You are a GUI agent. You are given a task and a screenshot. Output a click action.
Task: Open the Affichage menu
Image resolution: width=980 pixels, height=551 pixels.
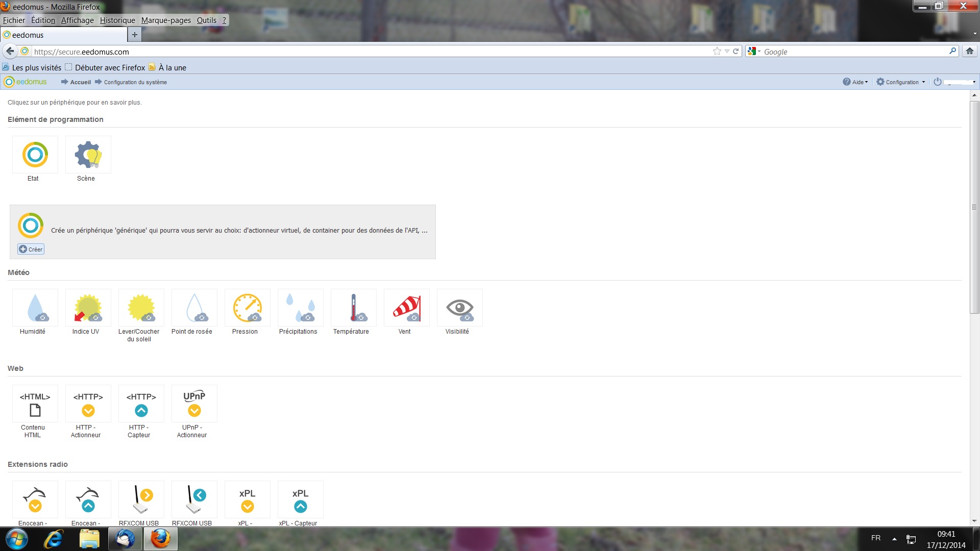(78, 20)
